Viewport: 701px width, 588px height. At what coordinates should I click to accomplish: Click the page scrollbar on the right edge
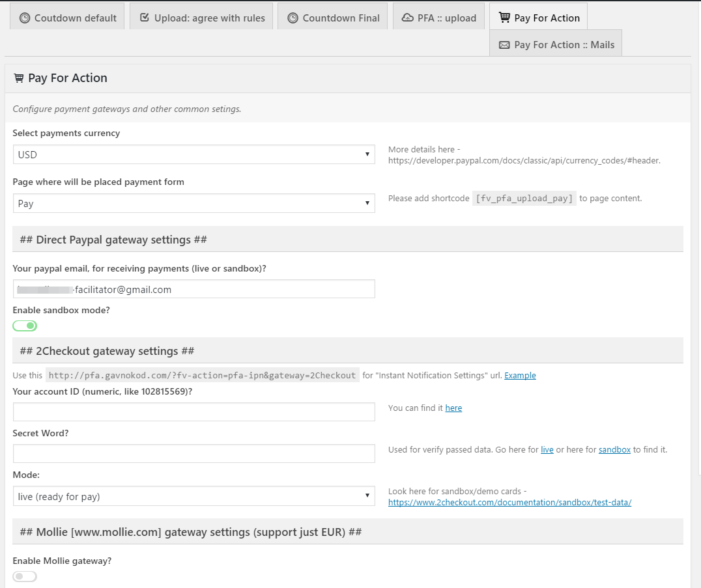(699, 237)
